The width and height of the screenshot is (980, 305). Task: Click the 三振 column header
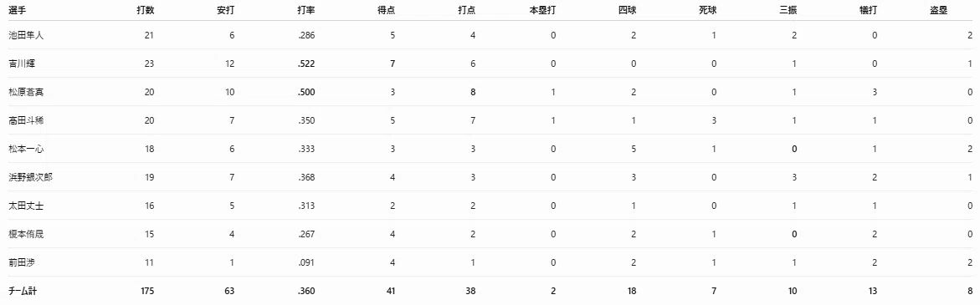788,10
